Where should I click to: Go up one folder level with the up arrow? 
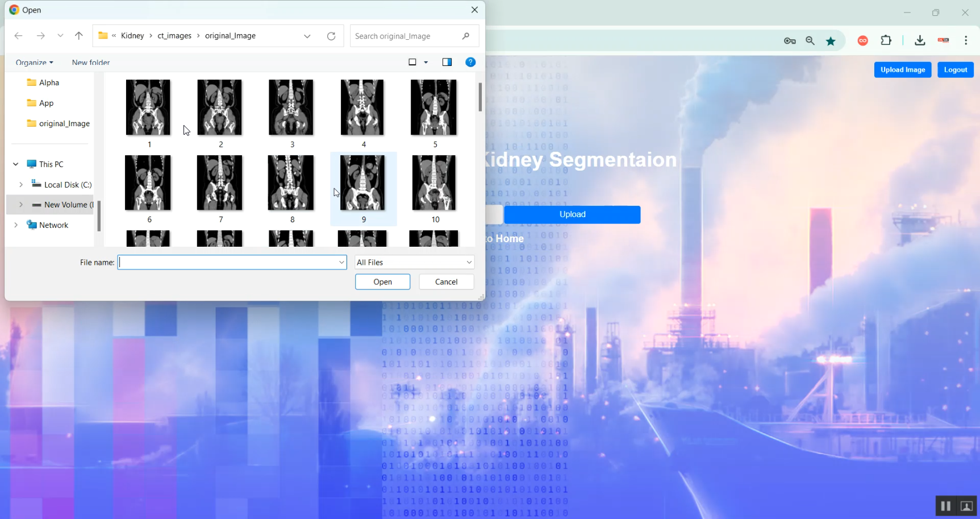(79, 36)
